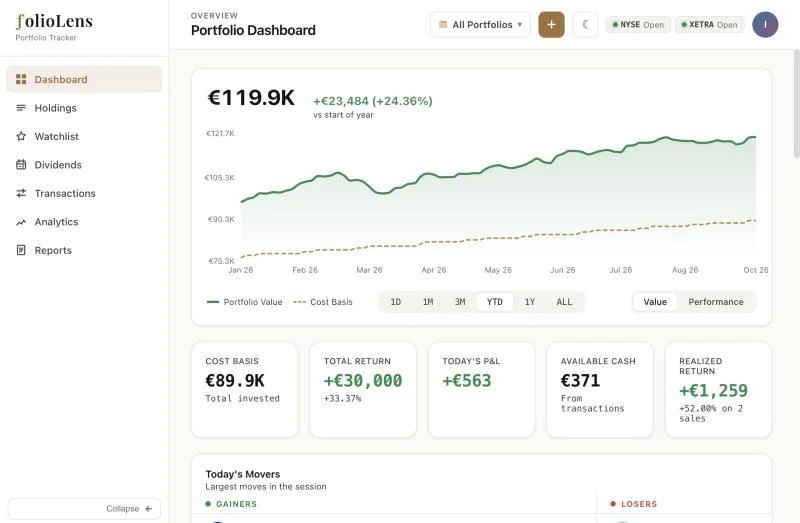The height and width of the screenshot is (523, 800).
Task: Navigate to Transactions
Action: coord(84,193)
